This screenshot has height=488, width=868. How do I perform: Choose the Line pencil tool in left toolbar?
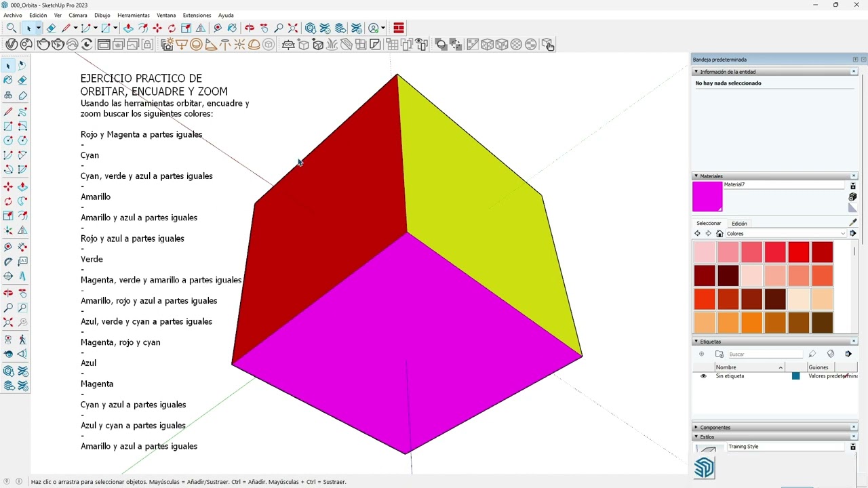point(8,111)
